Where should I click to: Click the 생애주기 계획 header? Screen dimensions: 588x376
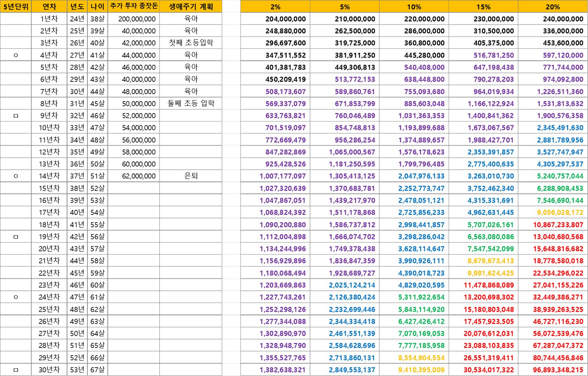191,7
